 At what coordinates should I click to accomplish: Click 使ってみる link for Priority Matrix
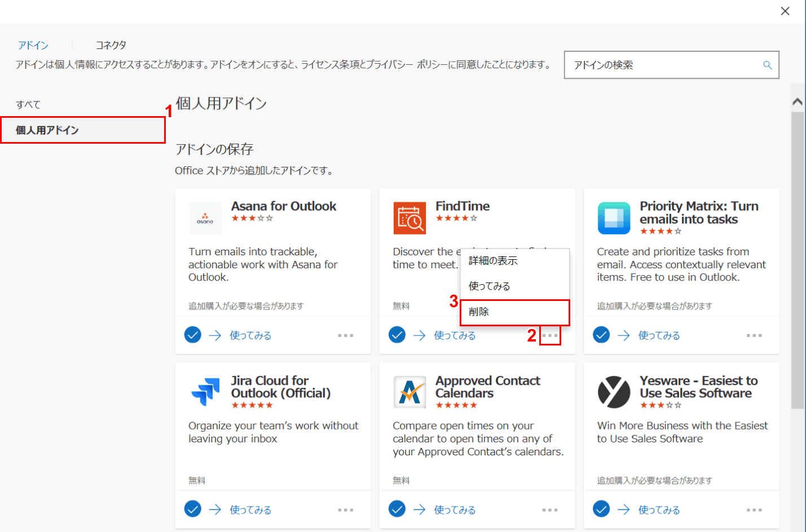659,335
